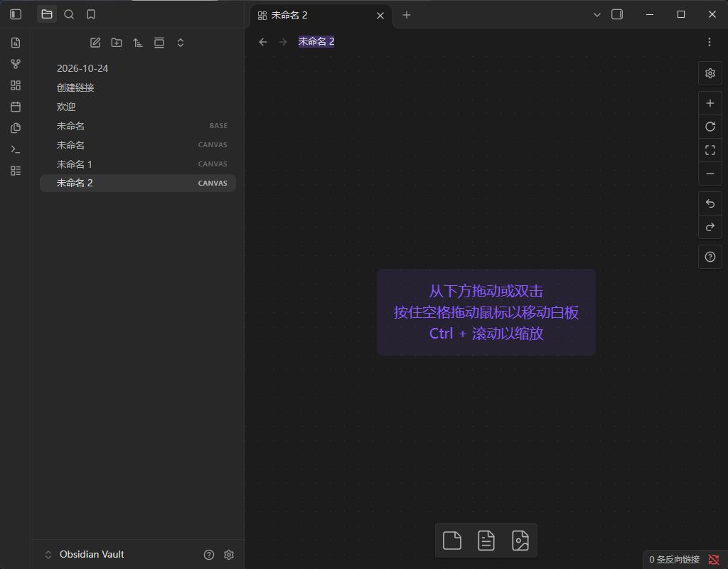728x569 pixels.
Task: Expand or collapse all folders icon
Action: [181, 43]
